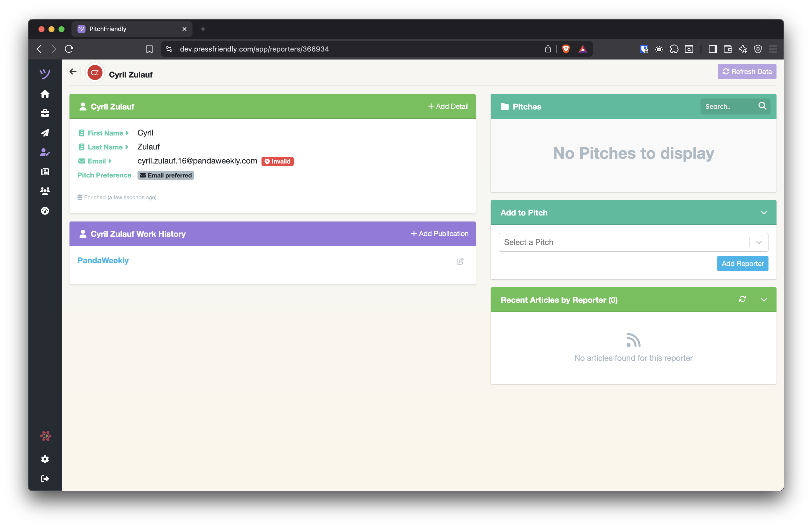
Task: Click the 'No Pitches to display' text
Action: click(633, 153)
